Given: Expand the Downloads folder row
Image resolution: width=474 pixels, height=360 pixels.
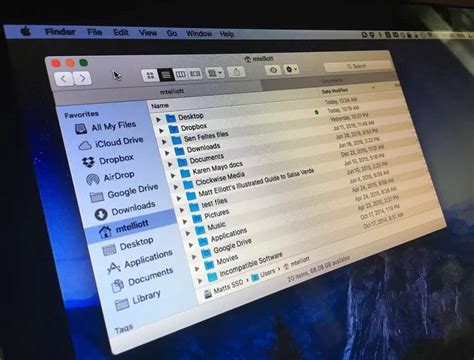Looking at the screenshot, I should [167, 153].
